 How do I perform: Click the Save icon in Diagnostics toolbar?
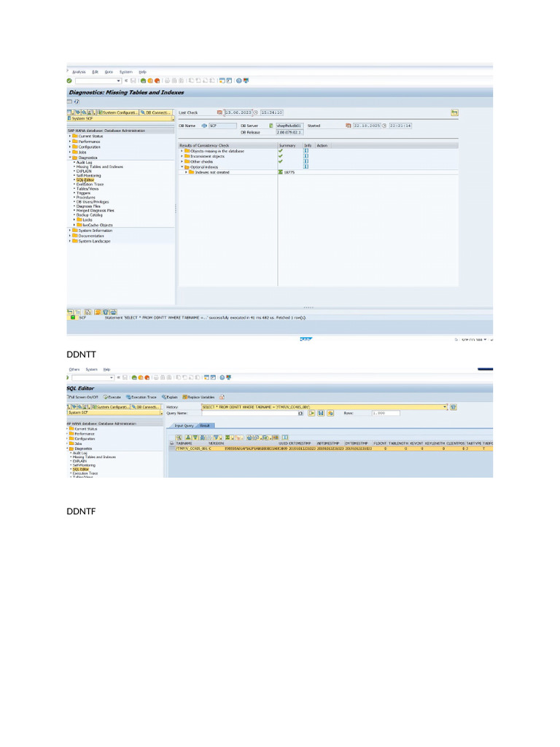tap(133, 80)
